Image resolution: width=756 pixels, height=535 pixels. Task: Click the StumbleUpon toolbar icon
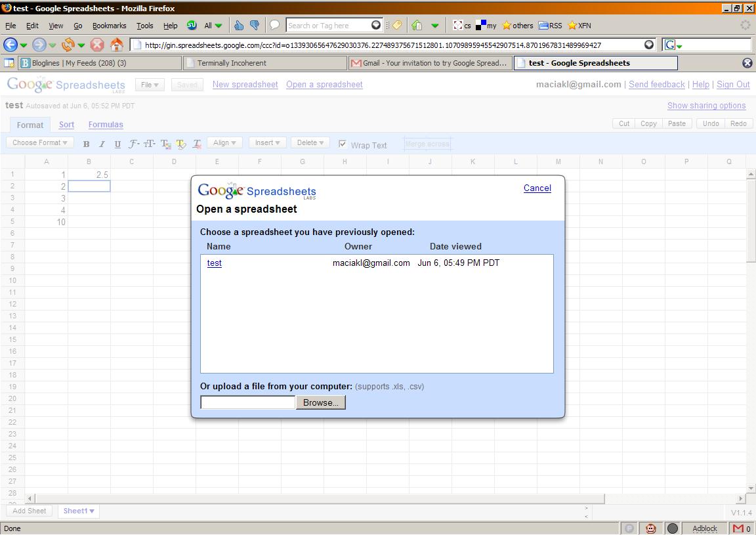(192, 25)
